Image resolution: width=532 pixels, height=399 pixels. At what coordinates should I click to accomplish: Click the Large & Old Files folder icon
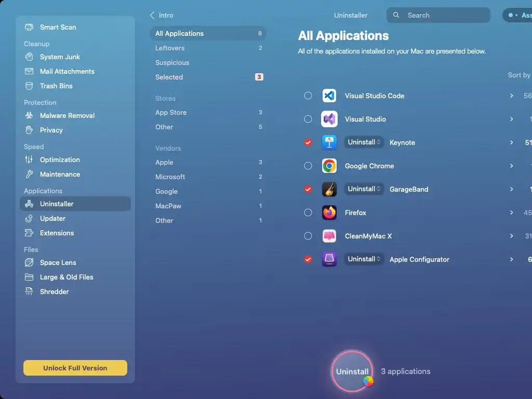[29, 277]
